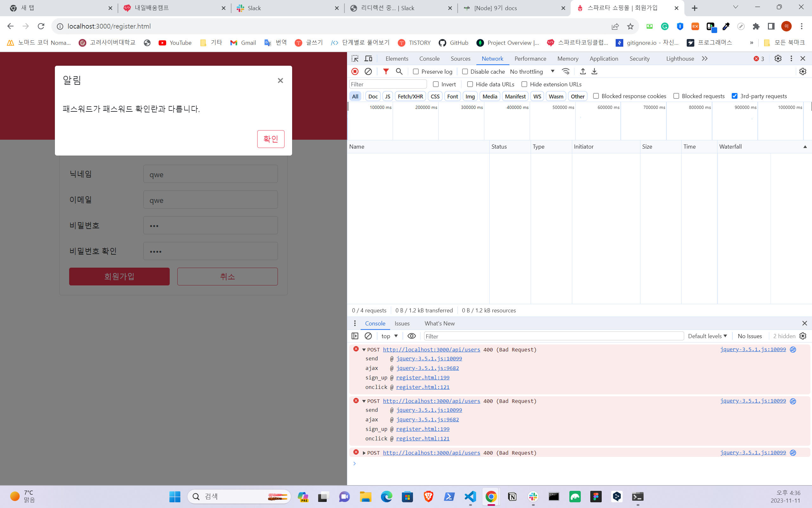
Task: Uncheck 3rd-party requests
Action: (x=735, y=96)
